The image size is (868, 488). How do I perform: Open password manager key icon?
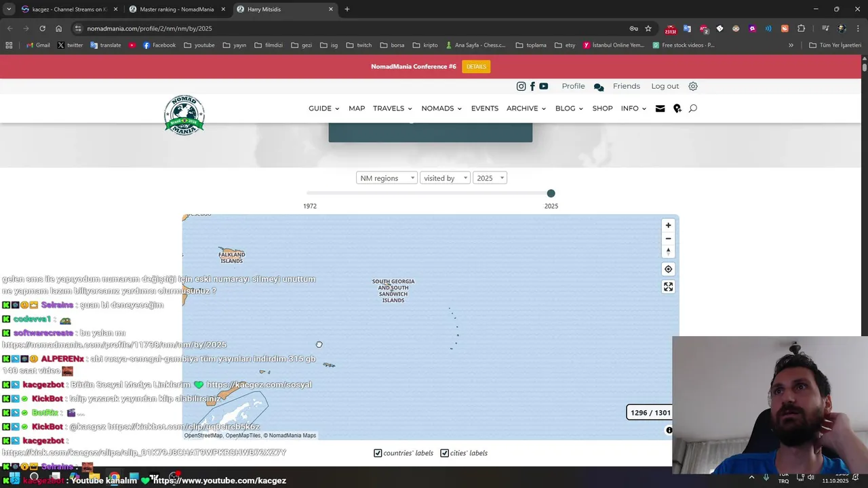(633, 28)
